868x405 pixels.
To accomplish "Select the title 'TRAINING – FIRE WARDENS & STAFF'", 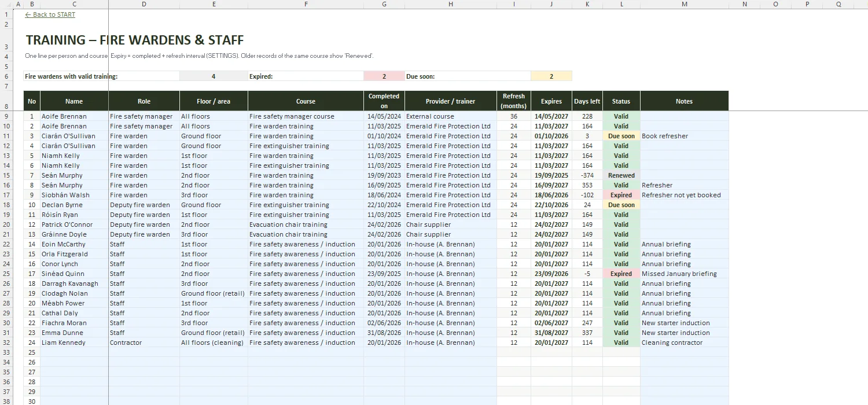I will (135, 40).
